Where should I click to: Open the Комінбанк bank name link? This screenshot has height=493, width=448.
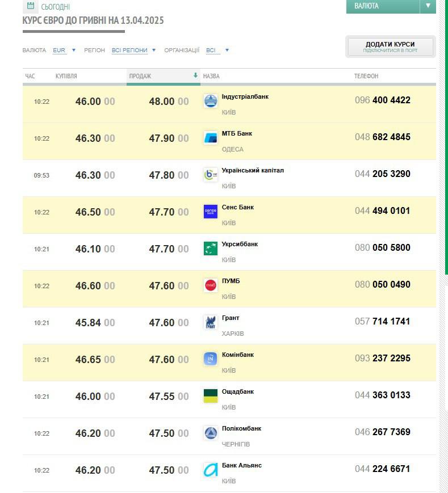coord(238,355)
